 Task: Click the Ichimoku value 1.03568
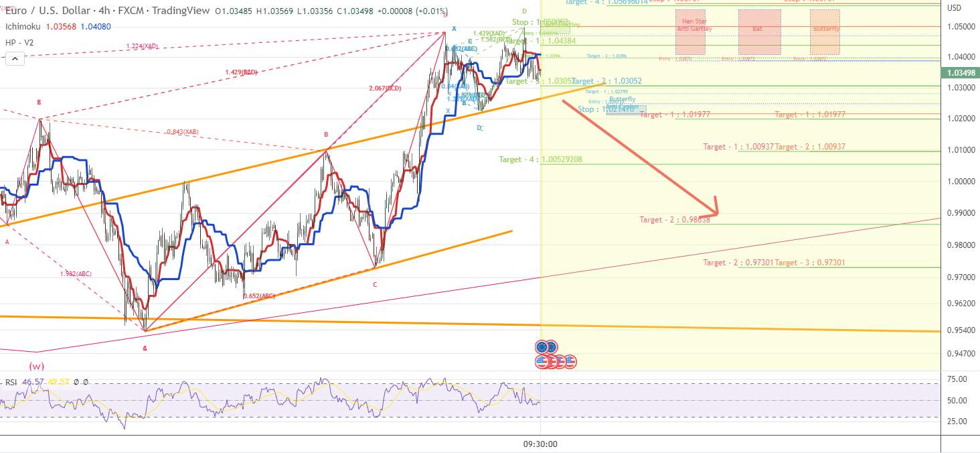click(x=62, y=26)
